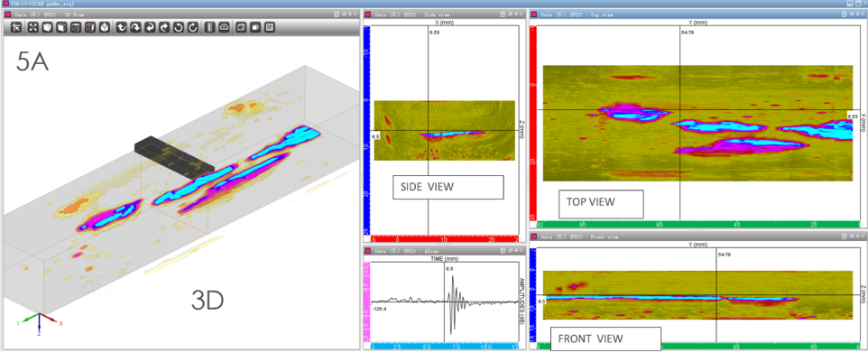Click the dark probe block in 3D view

click(174, 154)
